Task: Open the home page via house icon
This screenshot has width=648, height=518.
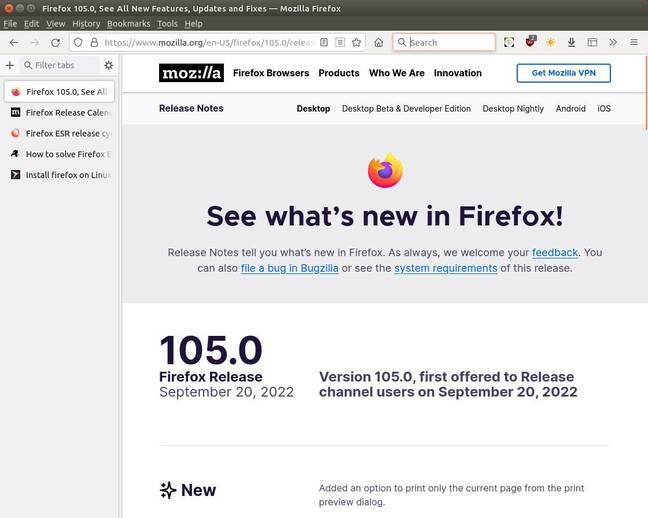Action: point(379,43)
